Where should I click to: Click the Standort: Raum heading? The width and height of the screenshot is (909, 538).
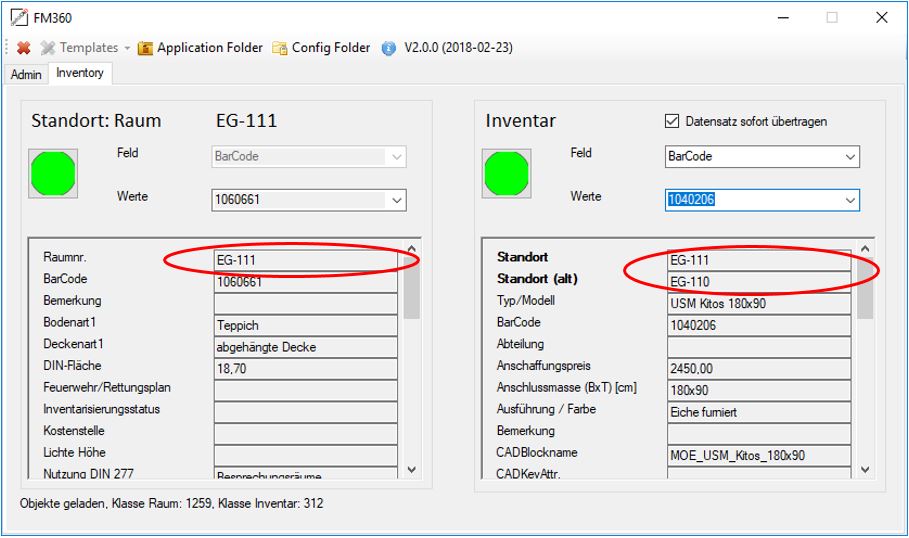point(96,121)
